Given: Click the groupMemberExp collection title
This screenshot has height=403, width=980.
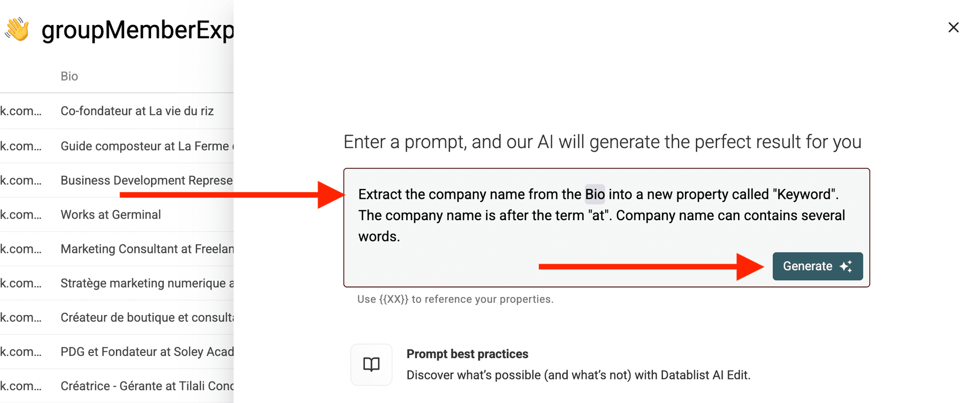Looking at the screenshot, I should click(x=137, y=30).
